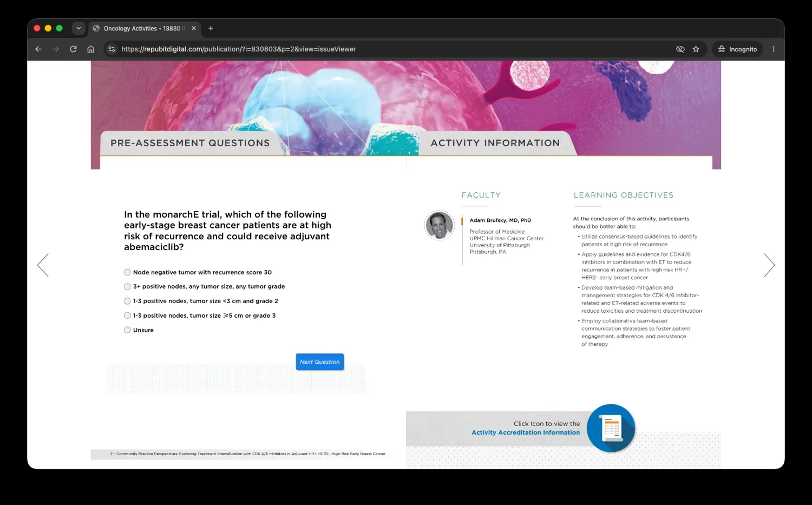Click the page footer title text
This screenshot has width=812, height=505.
click(247, 454)
